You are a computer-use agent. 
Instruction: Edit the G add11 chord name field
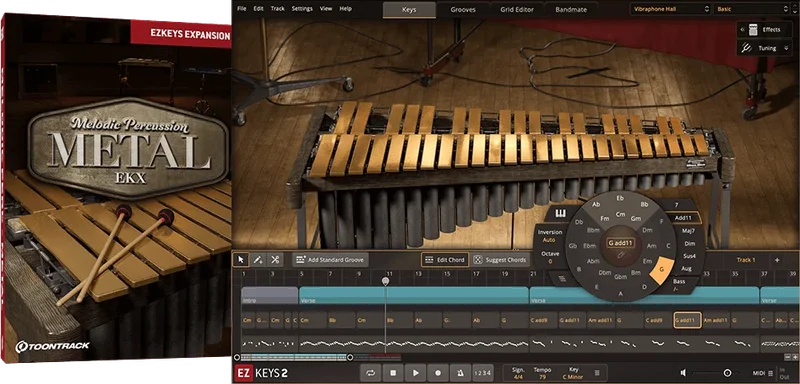[x=620, y=243]
